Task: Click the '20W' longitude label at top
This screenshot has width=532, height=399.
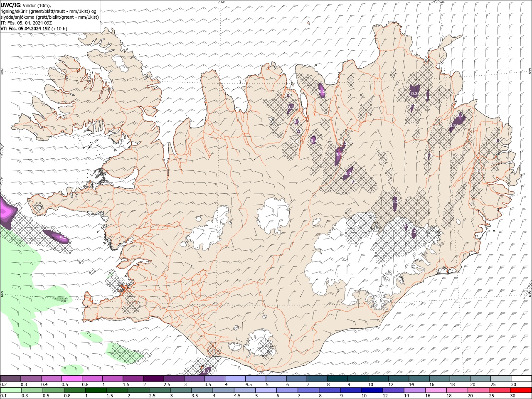Action: 221,2
